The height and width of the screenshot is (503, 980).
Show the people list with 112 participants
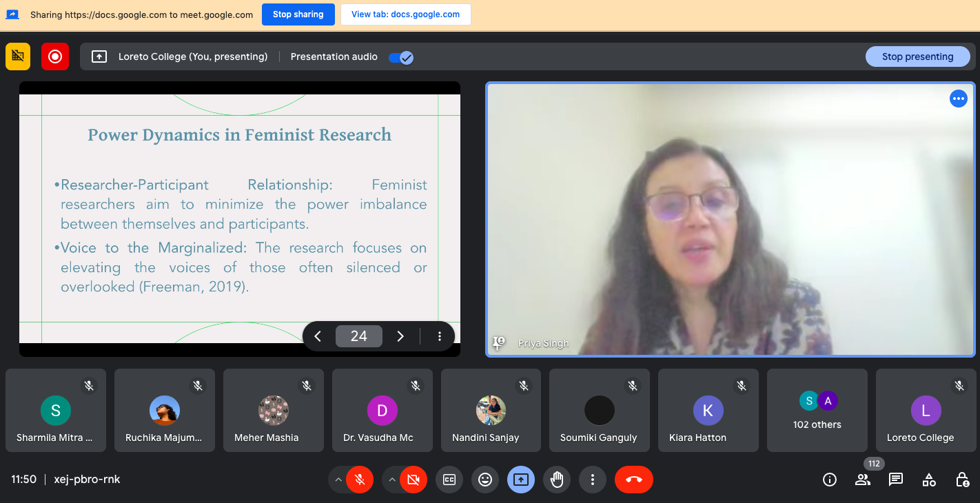(863, 480)
